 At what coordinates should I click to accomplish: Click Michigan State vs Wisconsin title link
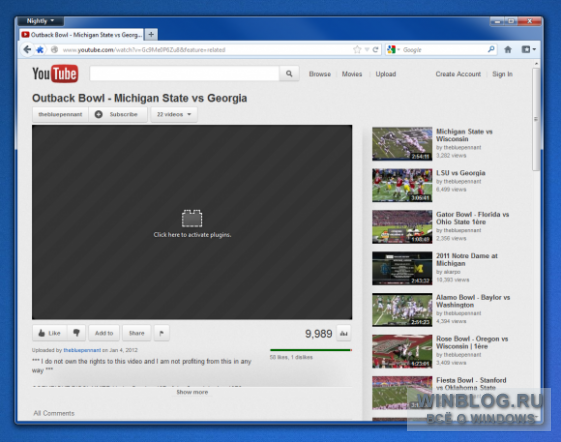tap(464, 135)
